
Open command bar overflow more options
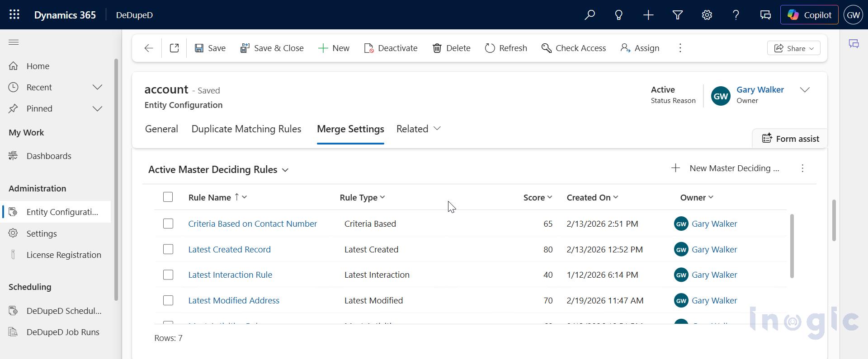tap(680, 48)
